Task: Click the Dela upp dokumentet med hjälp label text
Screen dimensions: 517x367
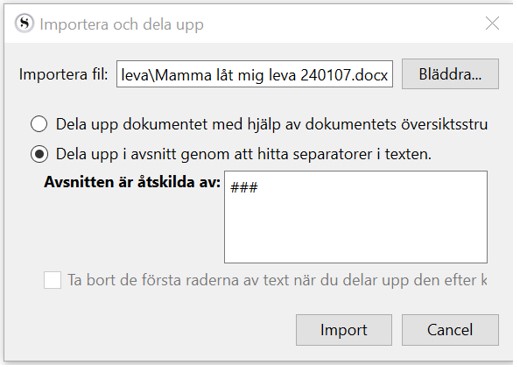Action: 272,124
